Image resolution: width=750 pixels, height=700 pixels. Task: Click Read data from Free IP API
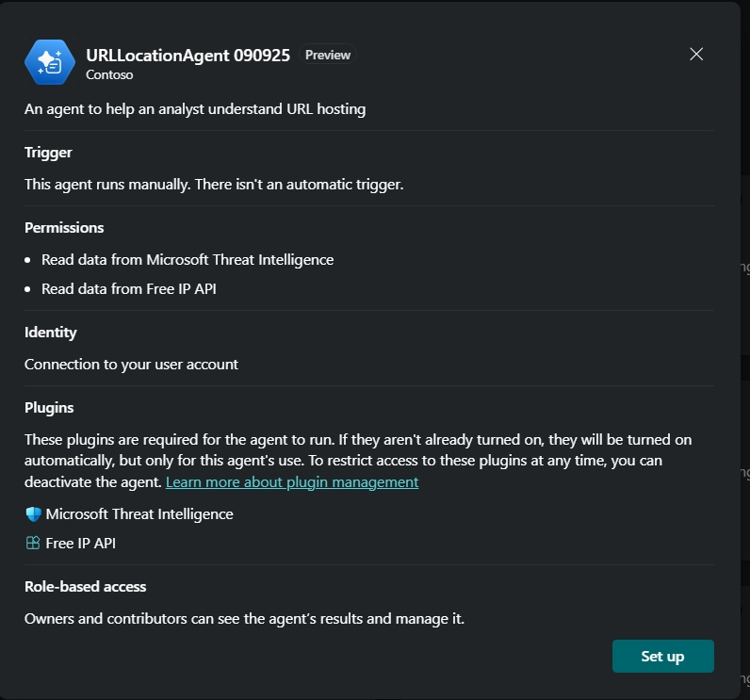click(x=129, y=288)
